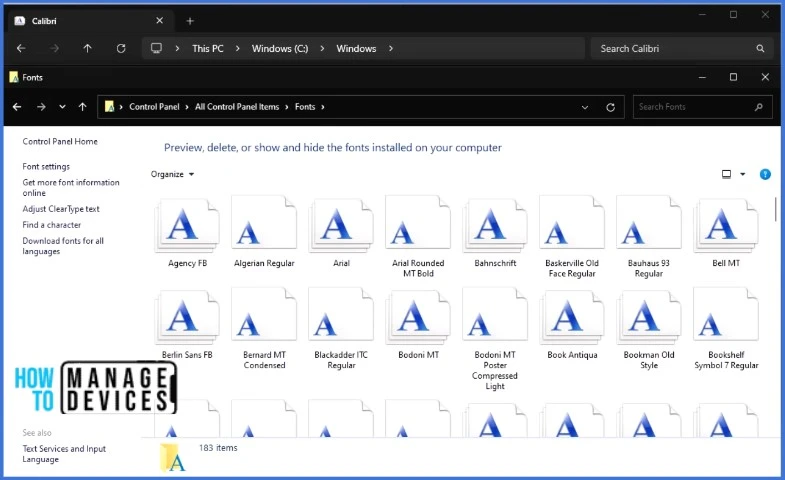
Task: Navigate to All Control Panel Items breadcrumb
Action: click(x=237, y=107)
